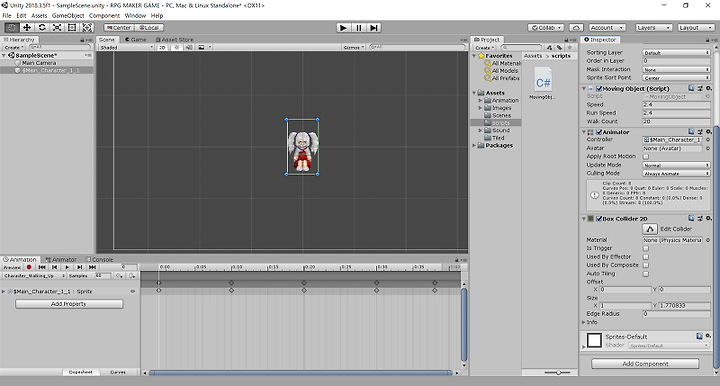The image size is (720, 386).
Task: Select the Rotate tool
Action: coord(42,28)
